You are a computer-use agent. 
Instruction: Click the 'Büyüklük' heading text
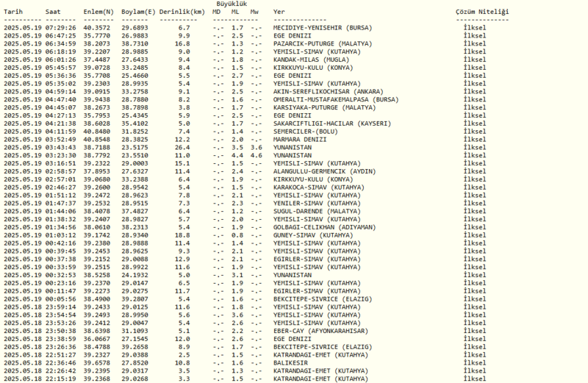pos(232,4)
